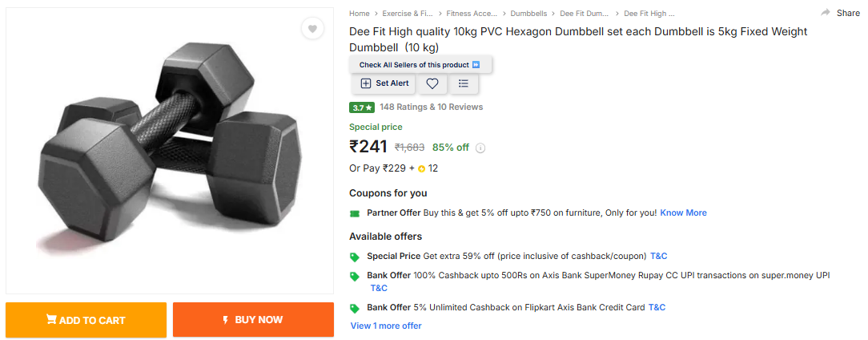Click the wishlist heart on product image
The image size is (868, 340).
pyautogui.click(x=312, y=29)
